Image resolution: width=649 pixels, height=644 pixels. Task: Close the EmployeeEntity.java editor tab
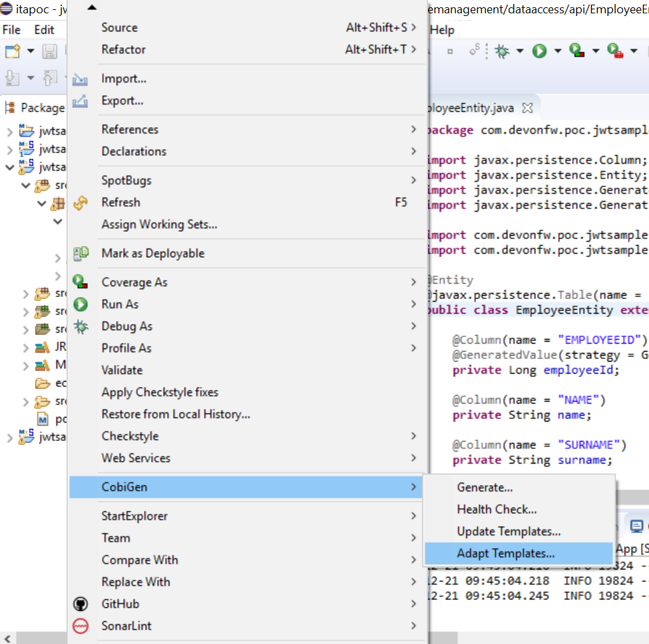527,108
